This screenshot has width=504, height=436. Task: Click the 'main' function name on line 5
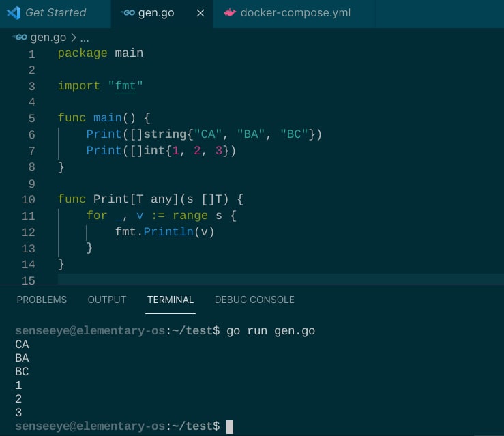click(x=108, y=118)
